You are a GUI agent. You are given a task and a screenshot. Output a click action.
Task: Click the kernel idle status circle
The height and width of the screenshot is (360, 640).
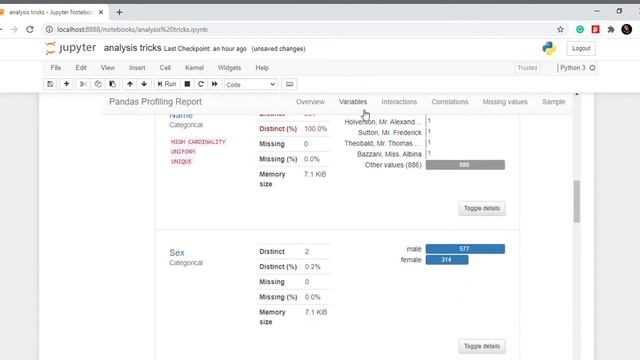592,68
